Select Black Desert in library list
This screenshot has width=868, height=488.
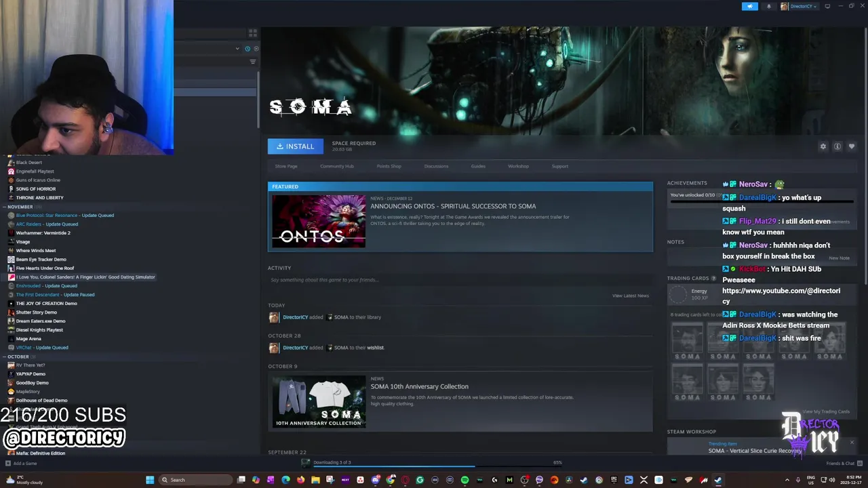(29, 163)
